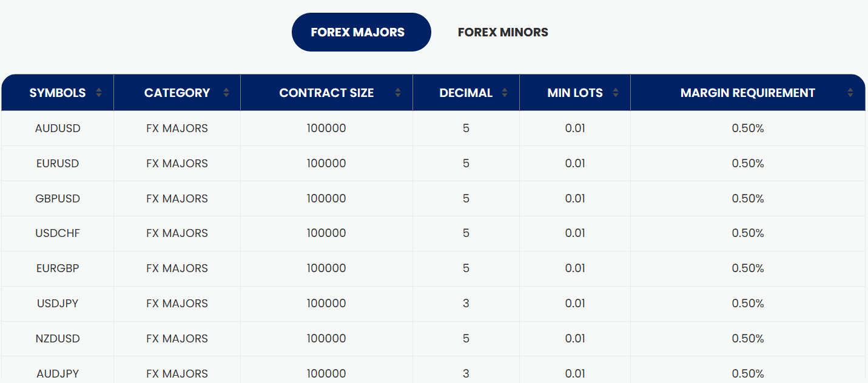Click the CONTRACT SIZE header label
The width and height of the screenshot is (868, 383).
(326, 93)
